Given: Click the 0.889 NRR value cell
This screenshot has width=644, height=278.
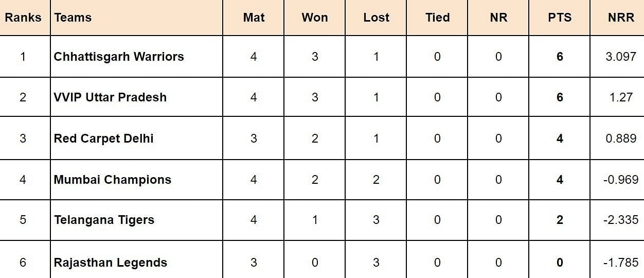Looking at the screenshot, I should coord(621,138).
